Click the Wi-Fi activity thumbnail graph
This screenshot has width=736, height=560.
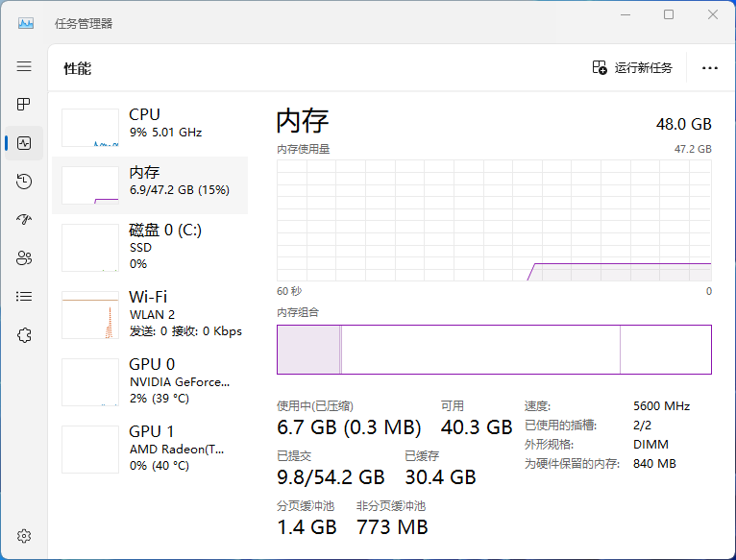pyautogui.click(x=90, y=315)
